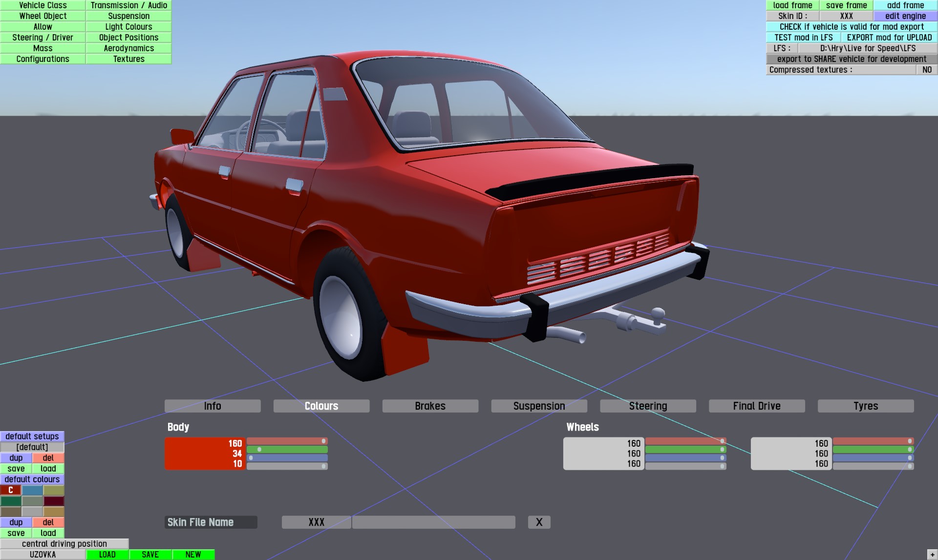Click the edit engine button
This screenshot has width=938, height=560.
[905, 16]
